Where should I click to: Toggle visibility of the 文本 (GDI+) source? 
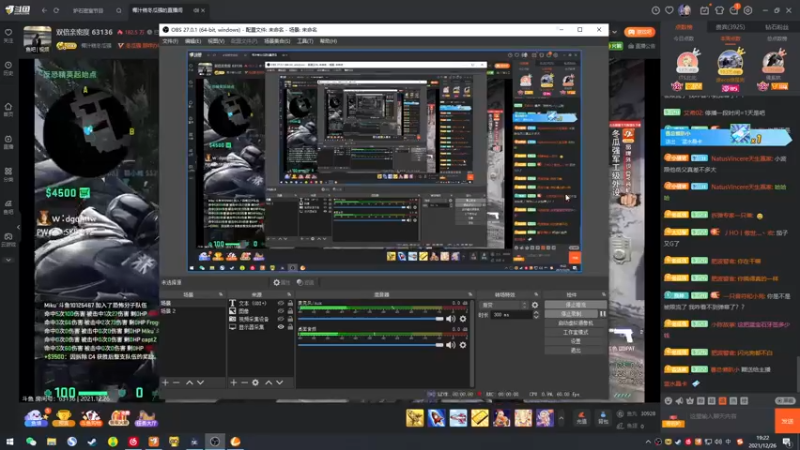(x=281, y=303)
